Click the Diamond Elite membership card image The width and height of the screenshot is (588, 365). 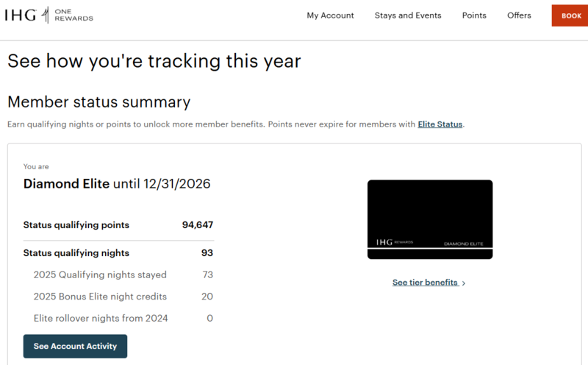coord(430,219)
